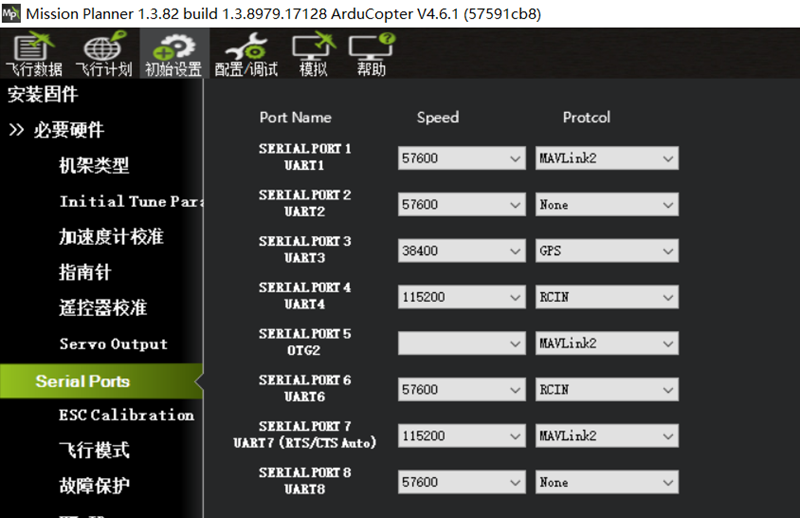Screen dimensions: 800x518
Task: Open Serial Port 3 GPS protocol dropdown
Action: click(x=667, y=251)
